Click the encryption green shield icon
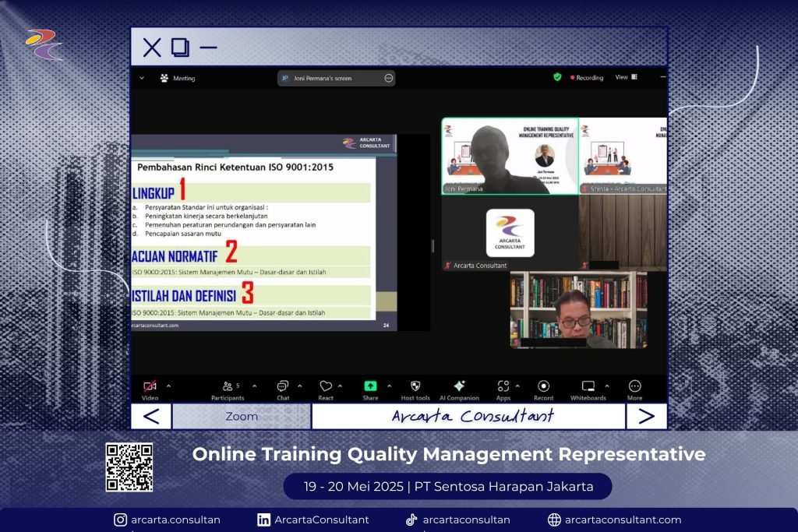Image resolution: width=798 pixels, height=532 pixels. [x=557, y=77]
